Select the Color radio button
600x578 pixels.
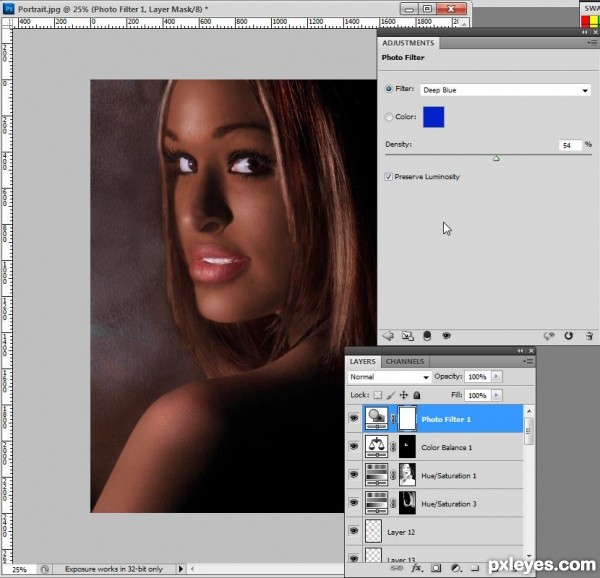point(389,117)
